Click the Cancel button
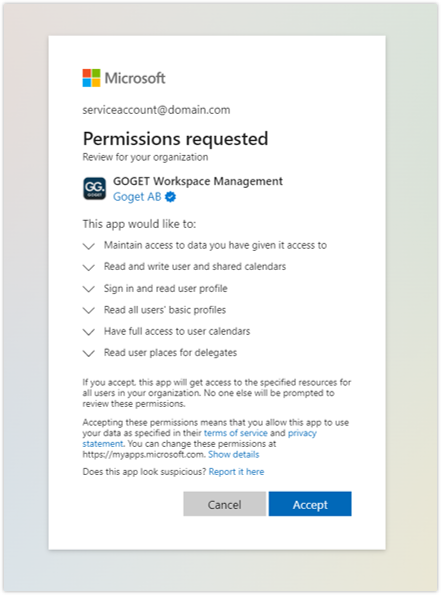Image resolution: width=441 pixels, height=595 pixels. coord(225,504)
